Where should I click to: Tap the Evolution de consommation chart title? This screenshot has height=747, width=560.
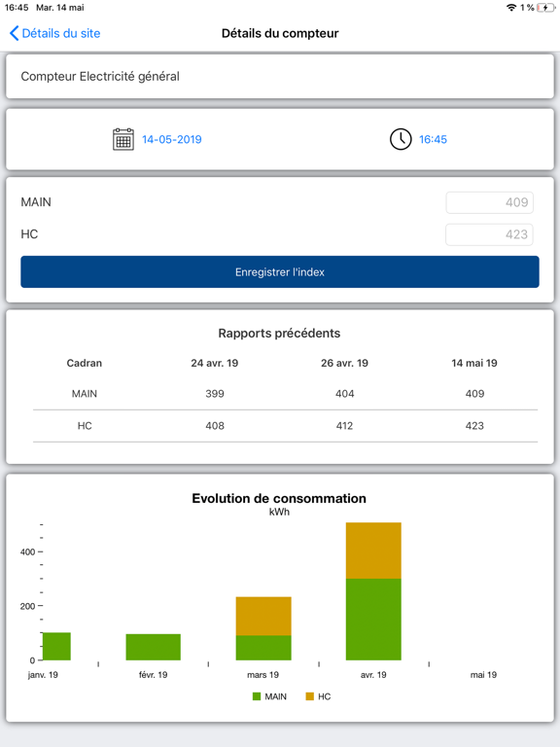[279, 498]
